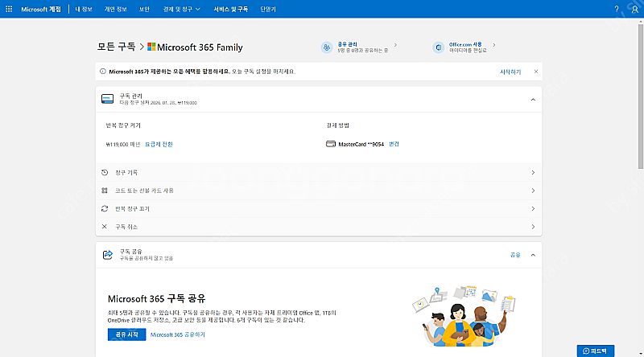Click the 공유 link in sharing header
644x357 pixels.
(x=515, y=255)
